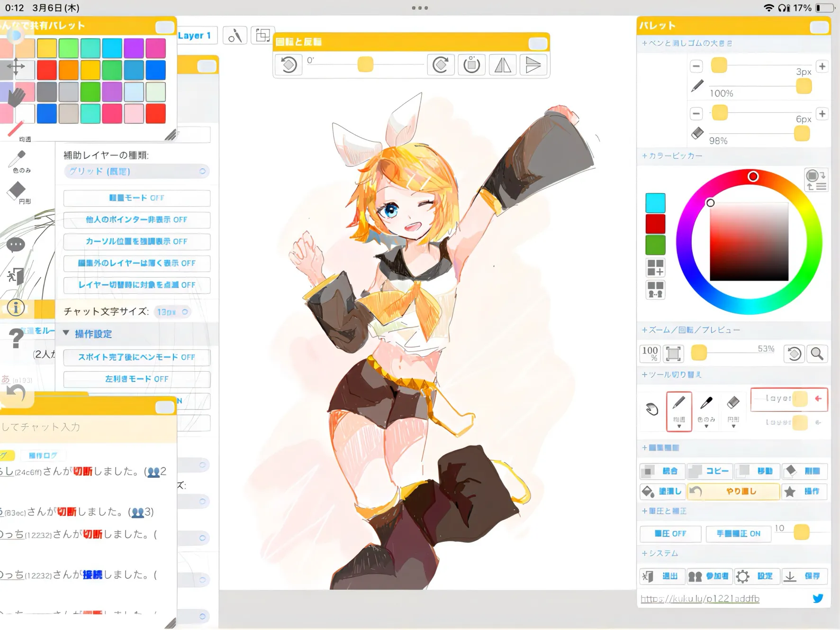
Task: Collapse the カラーピッカー section header
Action: (x=672, y=155)
